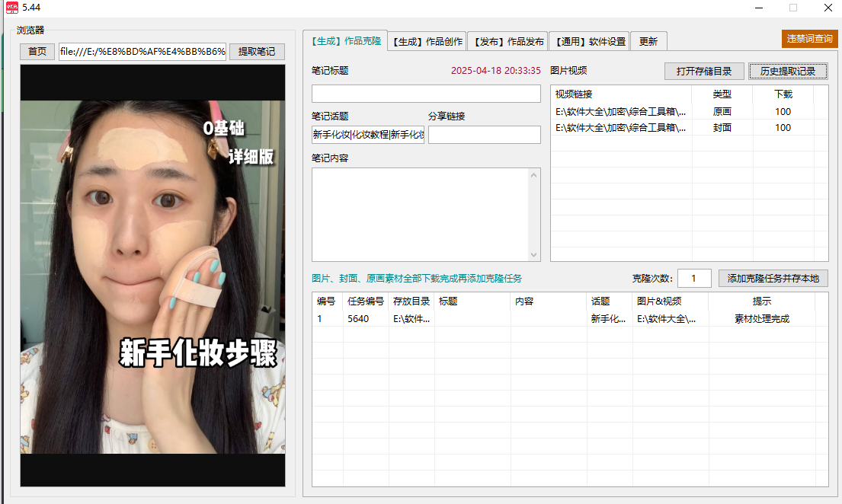
Task: Open the 【发布】作品发布 tab
Action: pos(507,42)
